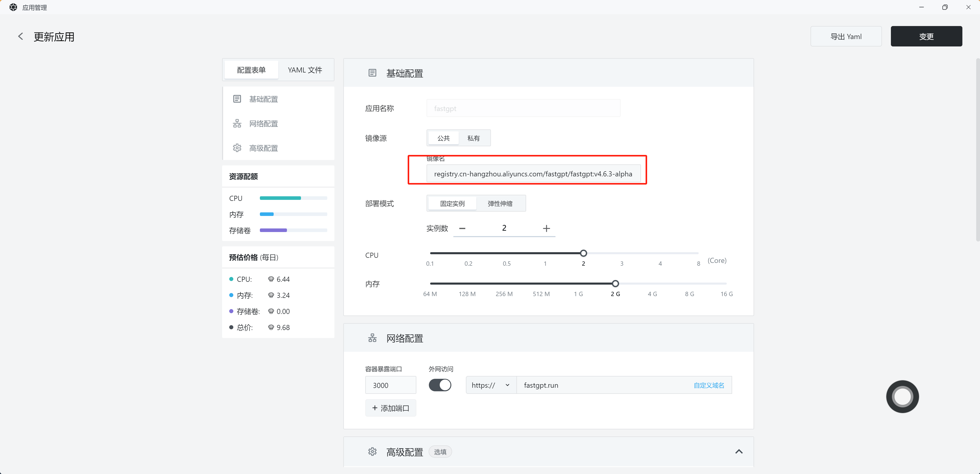Set CPU to 4 cores on the slider
This screenshot has width=980, height=474.
coord(660,253)
